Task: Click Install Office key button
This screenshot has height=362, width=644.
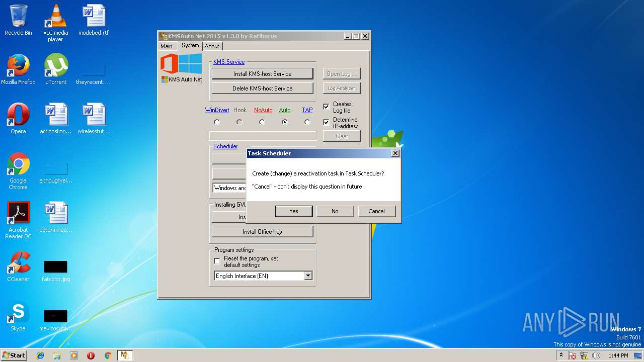Action: pyautogui.click(x=263, y=232)
